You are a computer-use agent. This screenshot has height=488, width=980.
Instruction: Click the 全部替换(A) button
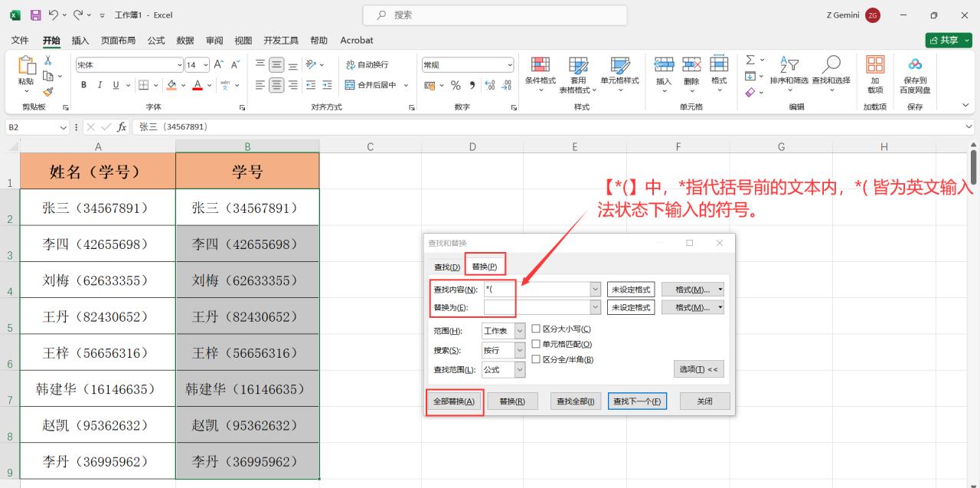pos(454,401)
